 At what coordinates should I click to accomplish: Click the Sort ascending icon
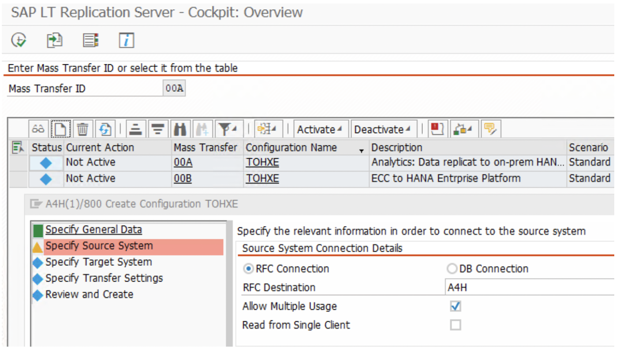136,129
